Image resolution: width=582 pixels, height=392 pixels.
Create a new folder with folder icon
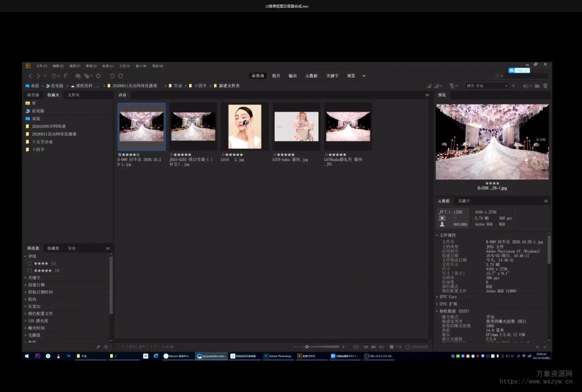click(x=537, y=86)
